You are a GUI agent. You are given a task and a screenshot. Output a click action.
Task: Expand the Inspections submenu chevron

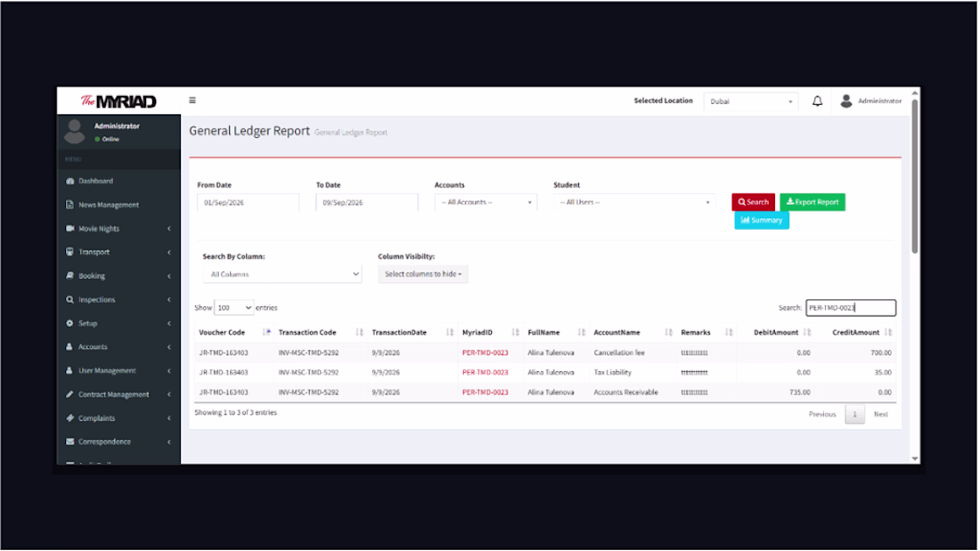pyautogui.click(x=168, y=299)
